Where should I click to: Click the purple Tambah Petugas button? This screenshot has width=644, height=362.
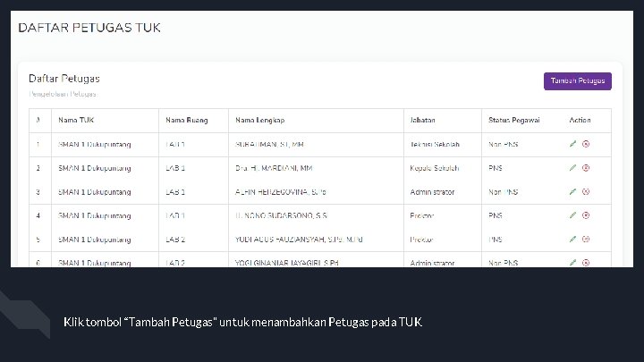pyautogui.click(x=577, y=81)
